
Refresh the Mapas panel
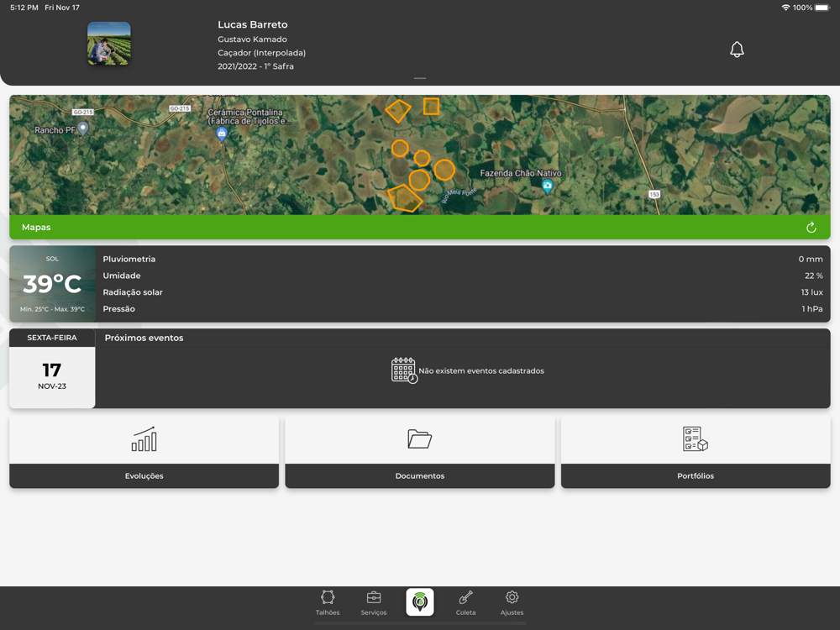click(x=811, y=228)
